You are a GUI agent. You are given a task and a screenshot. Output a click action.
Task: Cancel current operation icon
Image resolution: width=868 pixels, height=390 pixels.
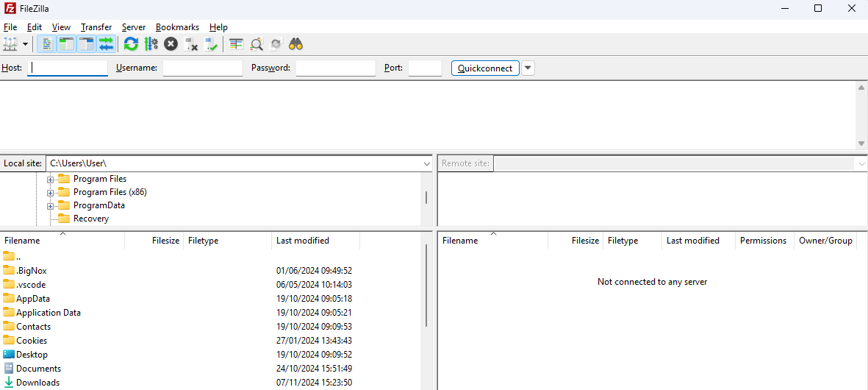171,44
